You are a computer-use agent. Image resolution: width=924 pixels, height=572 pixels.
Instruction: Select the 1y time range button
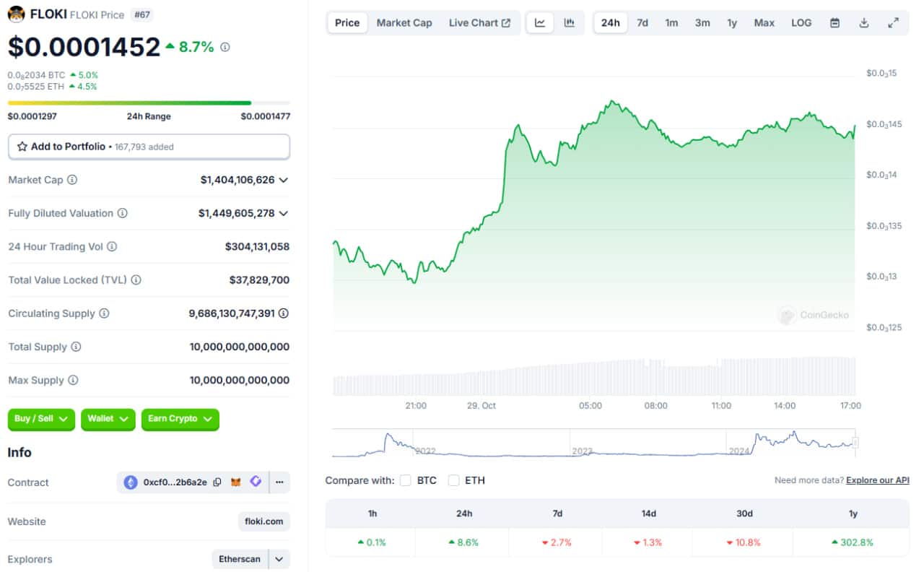coord(732,22)
